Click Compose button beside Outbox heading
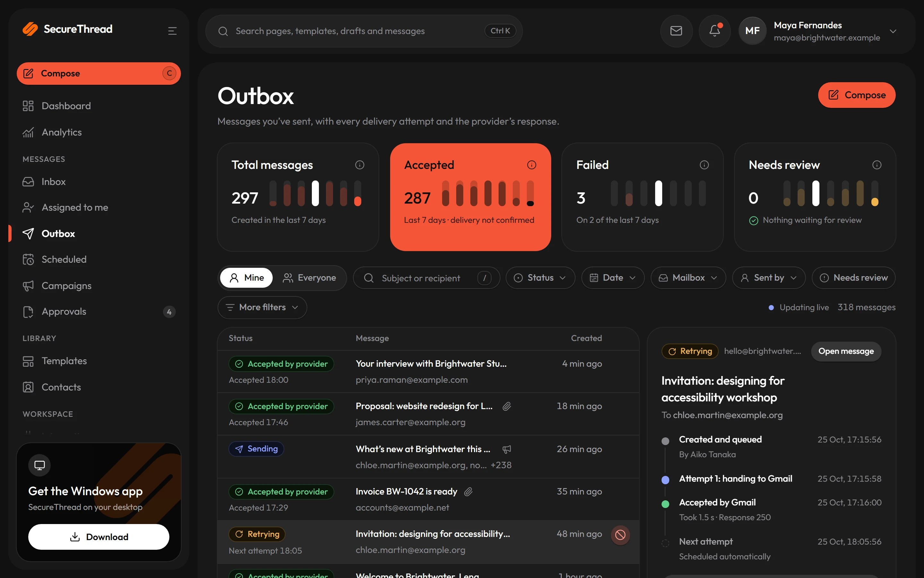Screen dimensions: 924x578 click(x=856, y=95)
